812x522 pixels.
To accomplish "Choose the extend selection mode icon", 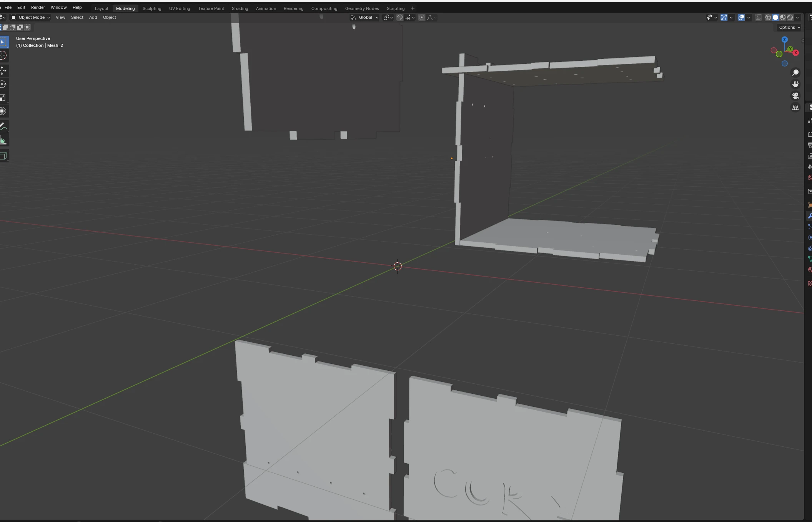I will click(x=5, y=27).
